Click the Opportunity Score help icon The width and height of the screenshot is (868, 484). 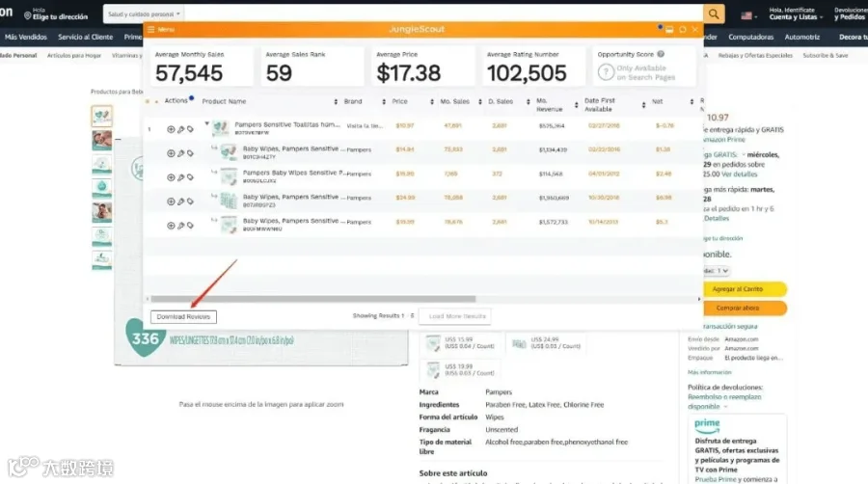click(661, 54)
